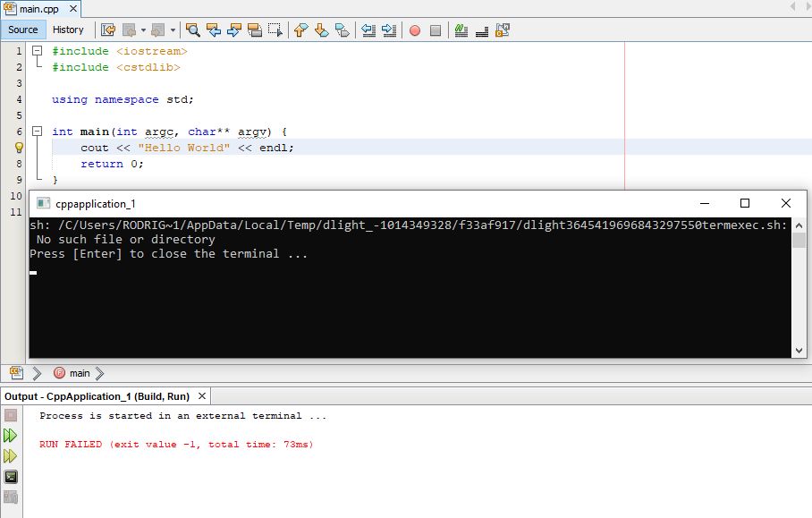Click Re-run with modifications yellow arrows icon
The image size is (812, 518).
[11, 456]
